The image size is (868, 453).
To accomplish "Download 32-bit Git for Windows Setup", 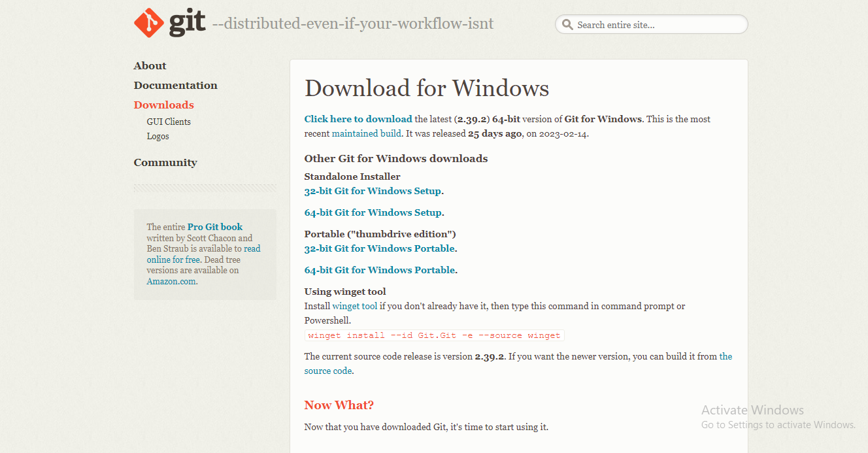I will coord(373,191).
